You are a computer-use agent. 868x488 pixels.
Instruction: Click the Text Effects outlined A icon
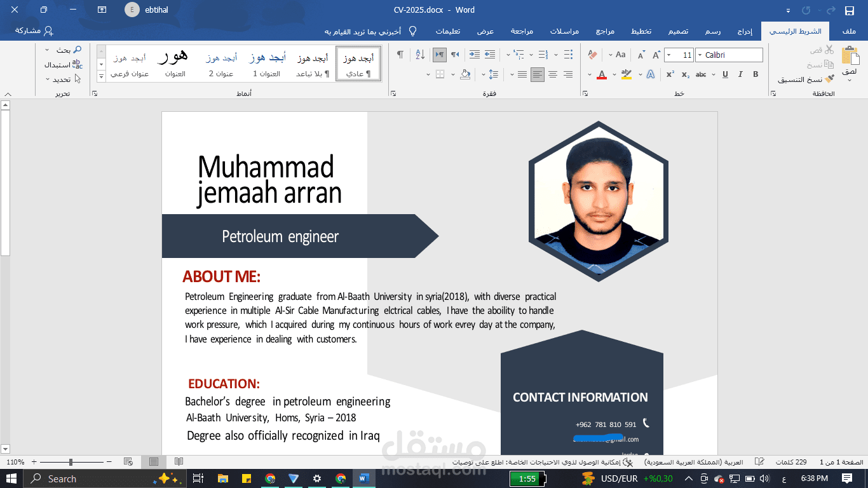coord(651,74)
